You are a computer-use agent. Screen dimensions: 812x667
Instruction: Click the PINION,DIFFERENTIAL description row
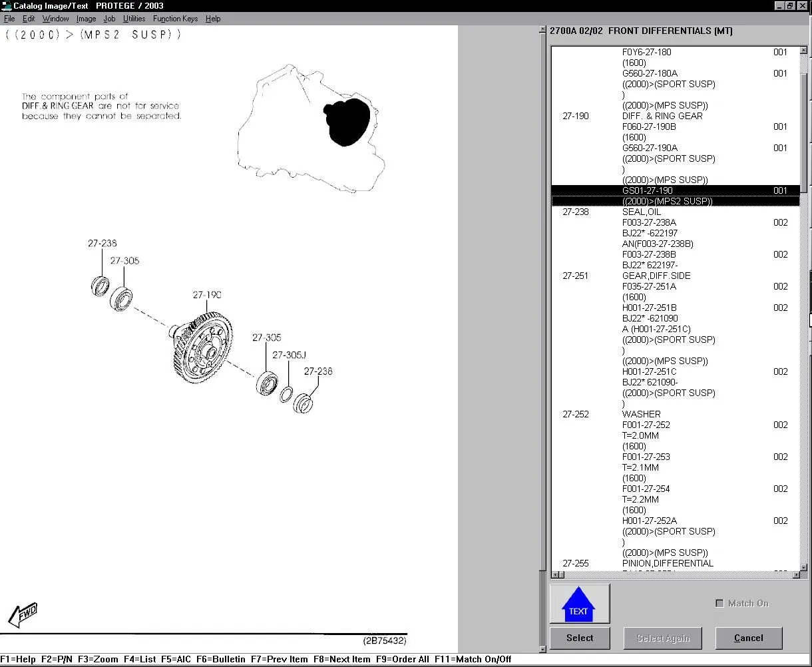click(668, 563)
